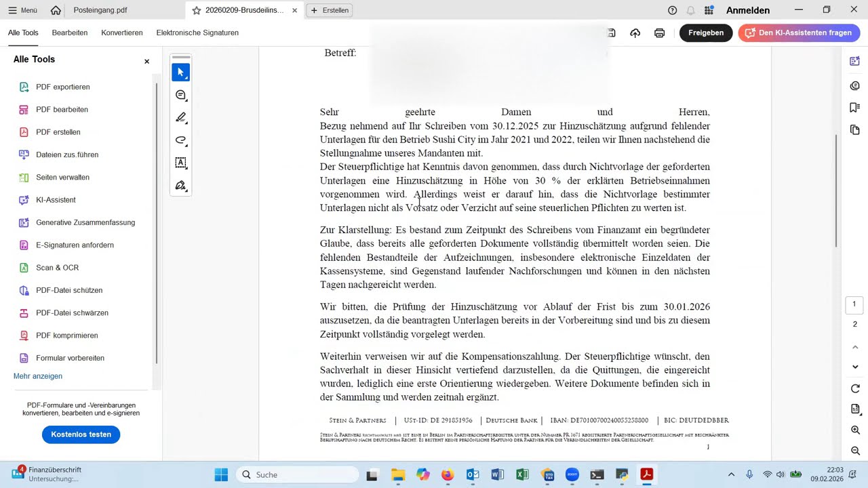Open Dateien zus.führen tool
Screen dimensions: 868x488
67,155
